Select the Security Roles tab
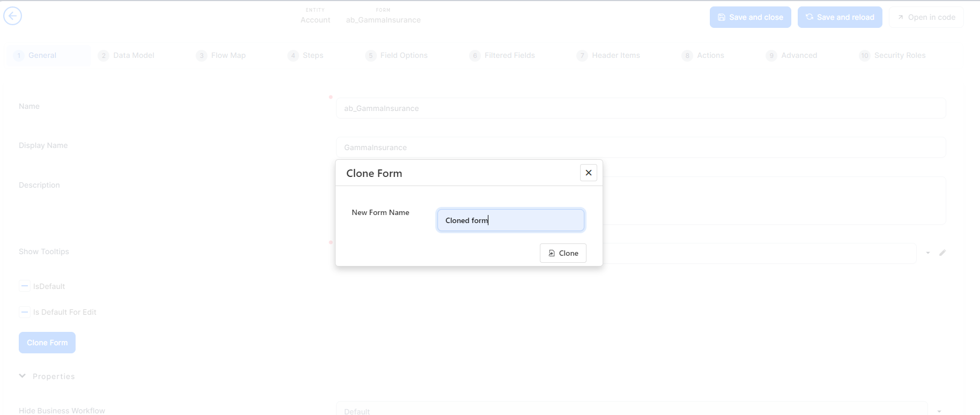The image size is (980, 415). tap(892, 55)
